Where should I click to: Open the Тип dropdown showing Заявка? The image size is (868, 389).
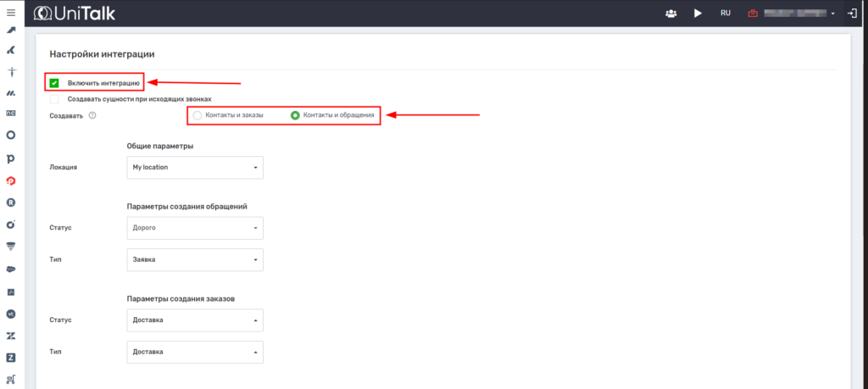click(194, 259)
